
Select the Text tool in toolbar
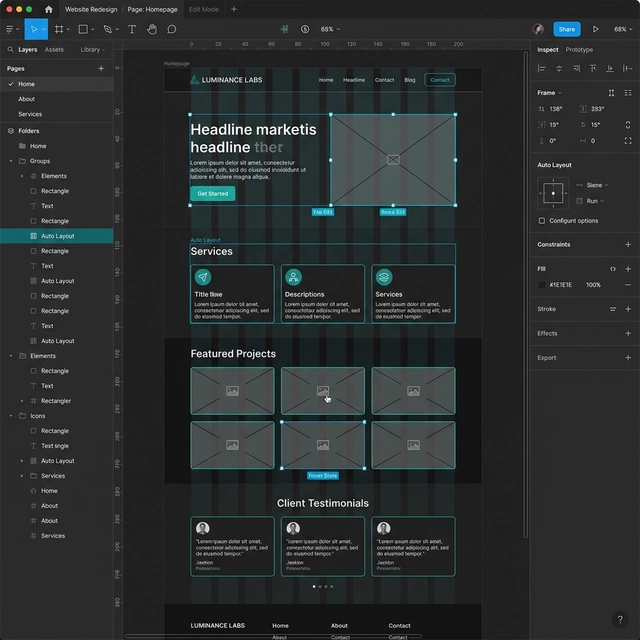(x=132, y=29)
